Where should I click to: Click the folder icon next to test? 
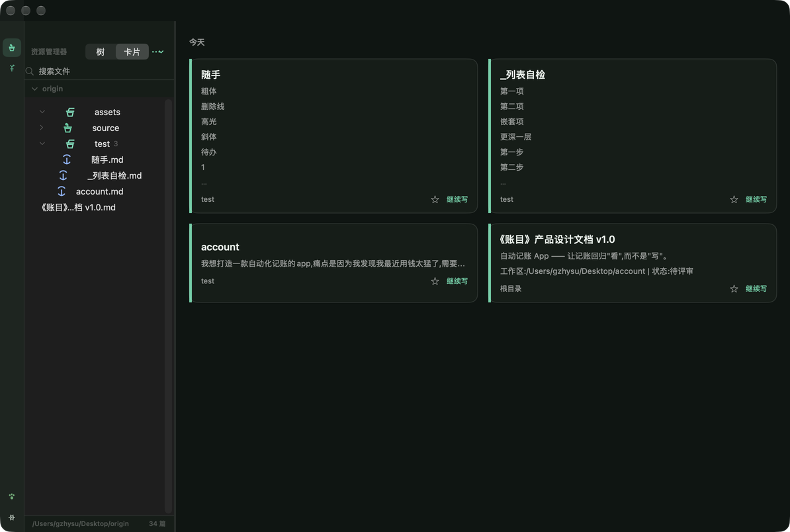70,144
